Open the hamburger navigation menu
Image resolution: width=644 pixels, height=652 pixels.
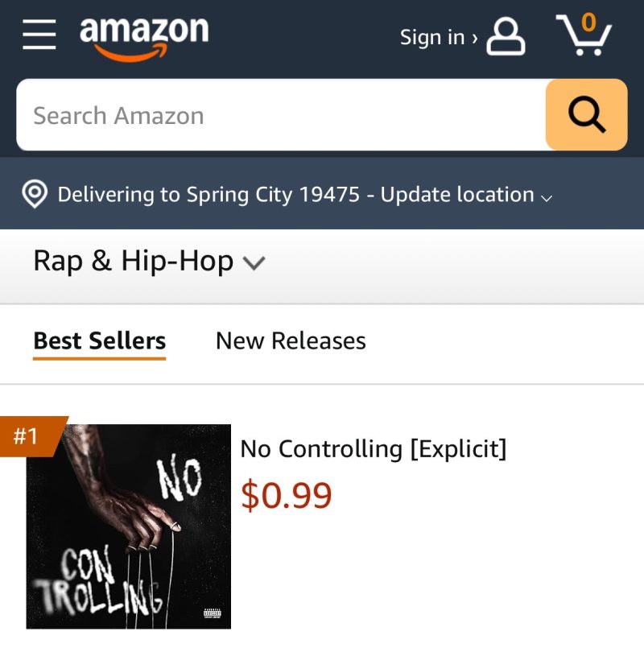coord(39,35)
